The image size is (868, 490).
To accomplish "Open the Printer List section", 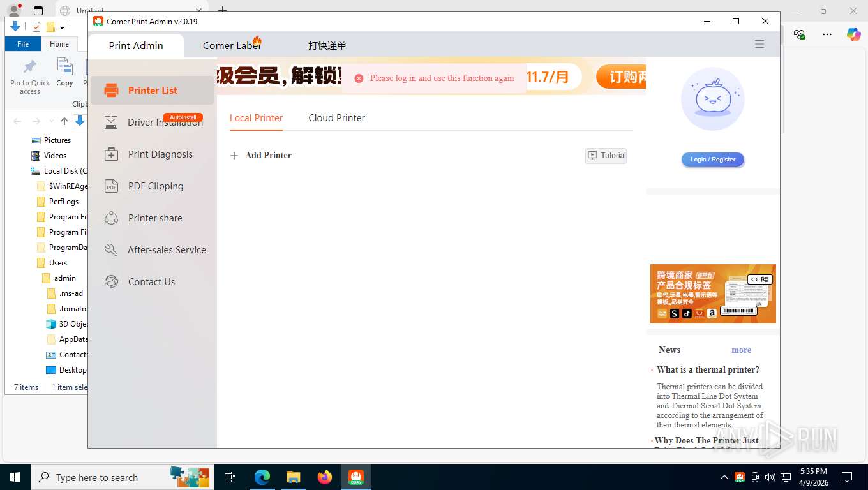I will point(153,91).
